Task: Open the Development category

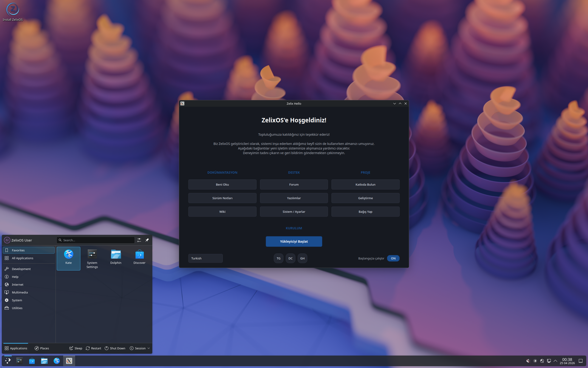Action: tap(29, 269)
